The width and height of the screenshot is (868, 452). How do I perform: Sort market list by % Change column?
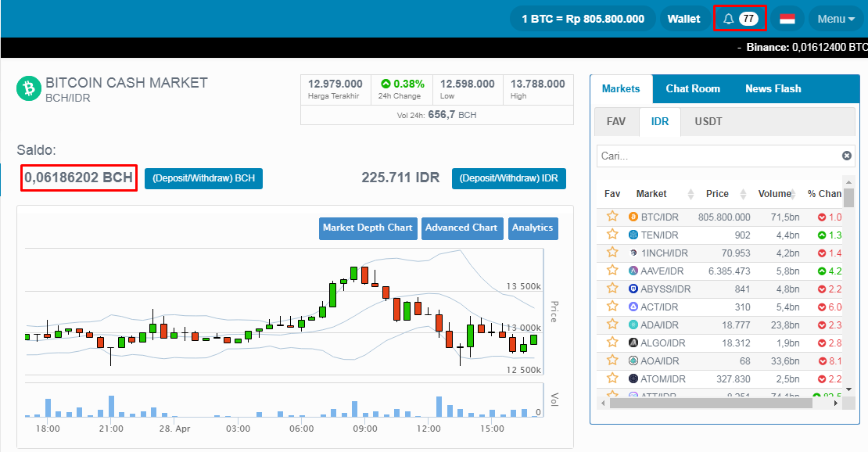(823, 194)
